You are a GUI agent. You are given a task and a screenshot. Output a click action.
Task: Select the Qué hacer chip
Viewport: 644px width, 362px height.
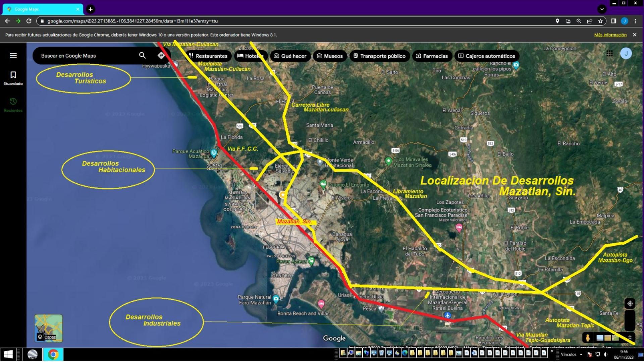click(x=290, y=56)
